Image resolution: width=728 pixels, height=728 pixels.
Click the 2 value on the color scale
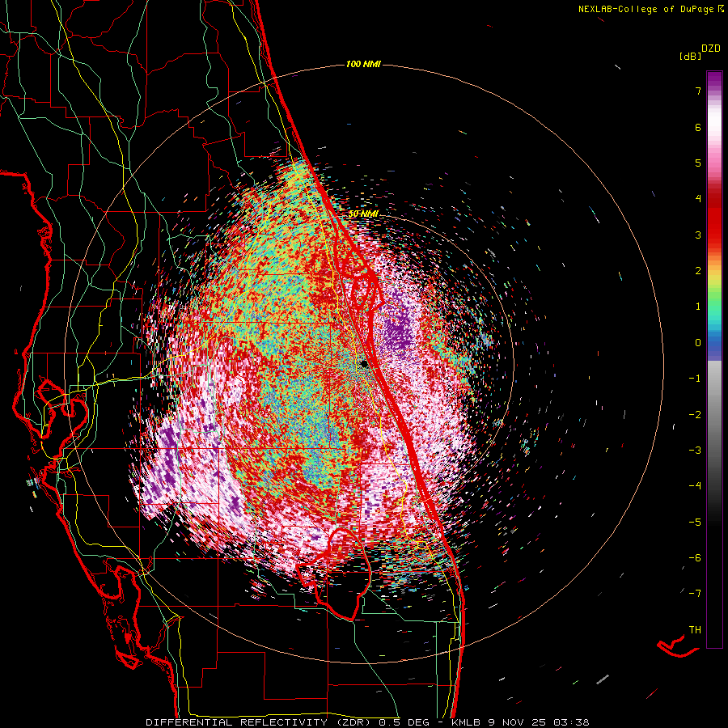point(698,271)
